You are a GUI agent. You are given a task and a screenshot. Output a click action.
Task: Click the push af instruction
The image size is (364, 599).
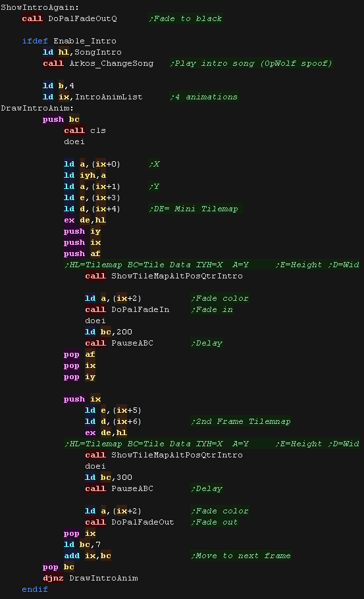[82, 253]
